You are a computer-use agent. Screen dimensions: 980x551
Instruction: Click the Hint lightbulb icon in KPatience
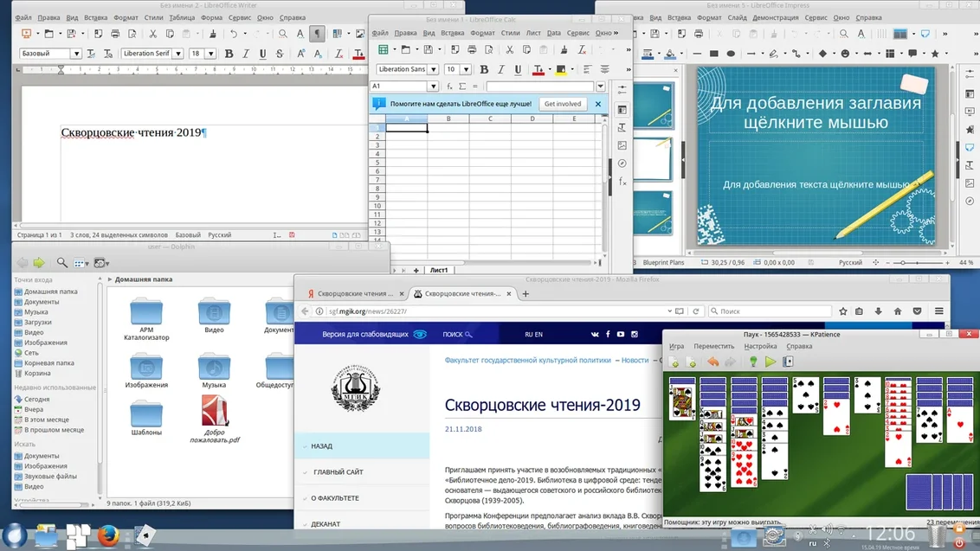(753, 362)
